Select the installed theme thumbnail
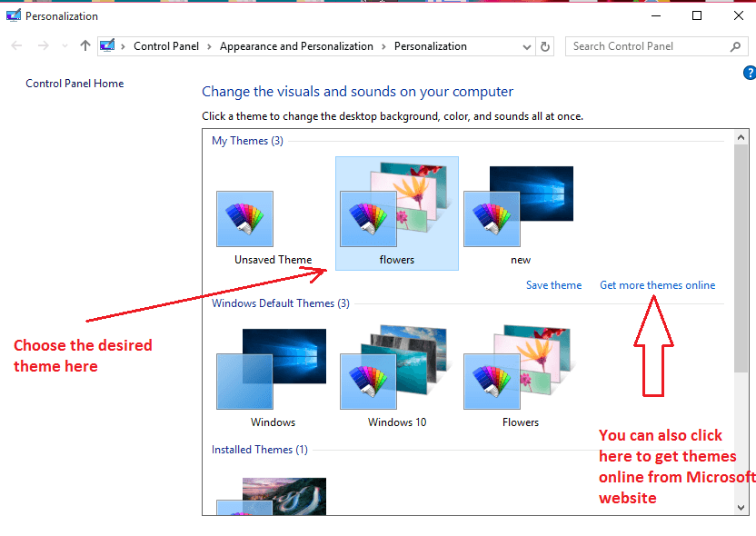This screenshot has width=756, height=536. [272, 496]
